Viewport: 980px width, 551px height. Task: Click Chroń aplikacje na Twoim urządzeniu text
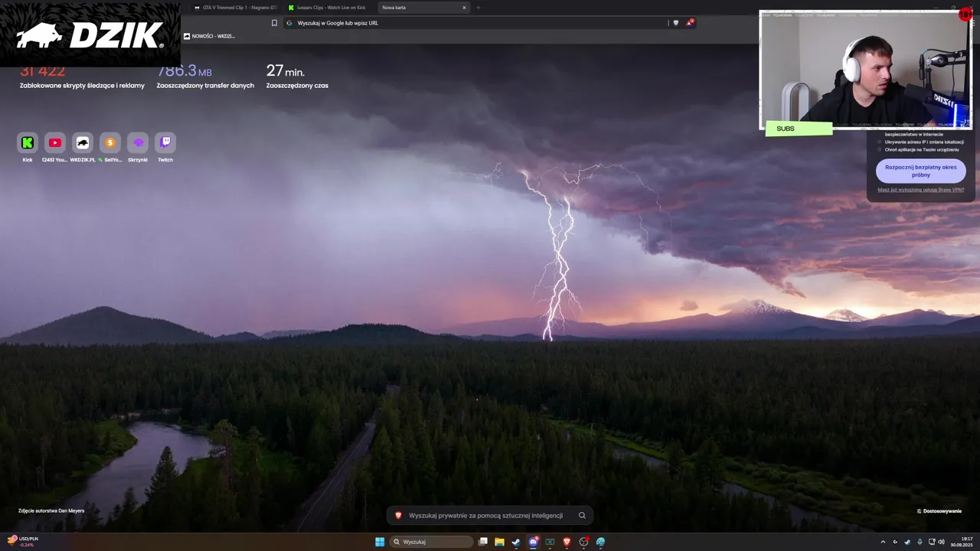click(x=922, y=149)
